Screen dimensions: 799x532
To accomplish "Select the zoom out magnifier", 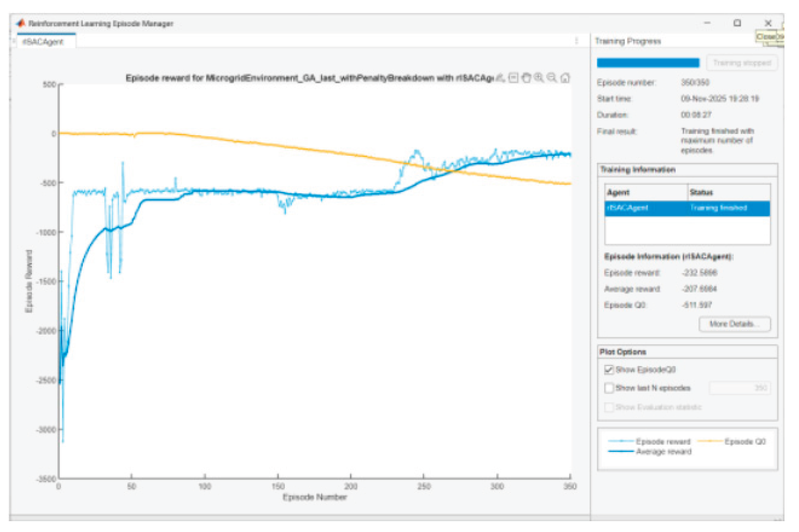I will click(552, 78).
